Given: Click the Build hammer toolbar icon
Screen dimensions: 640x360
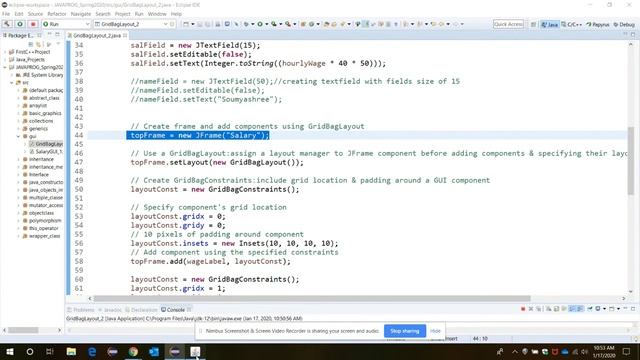Looking at the screenshot, I should [7, 24].
